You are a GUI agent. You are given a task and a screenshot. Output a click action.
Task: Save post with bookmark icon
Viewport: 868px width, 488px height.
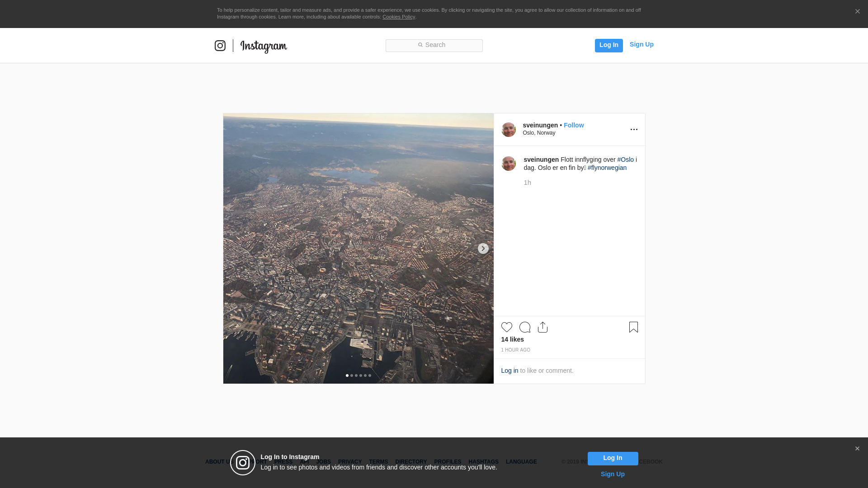point(633,327)
